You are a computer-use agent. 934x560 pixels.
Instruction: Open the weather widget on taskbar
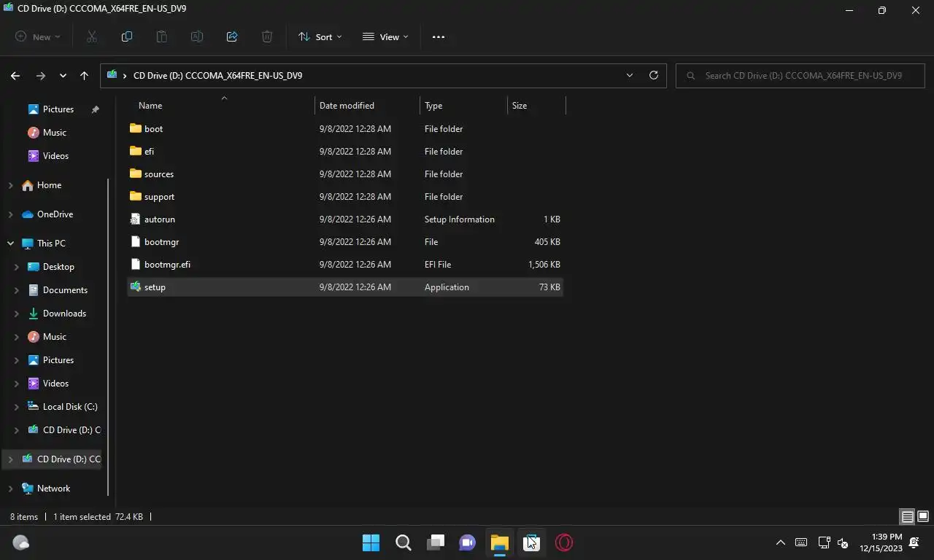(x=21, y=542)
